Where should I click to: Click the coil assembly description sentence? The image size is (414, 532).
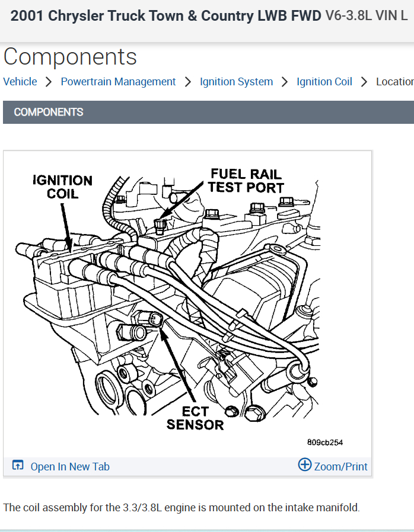coord(181,508)
